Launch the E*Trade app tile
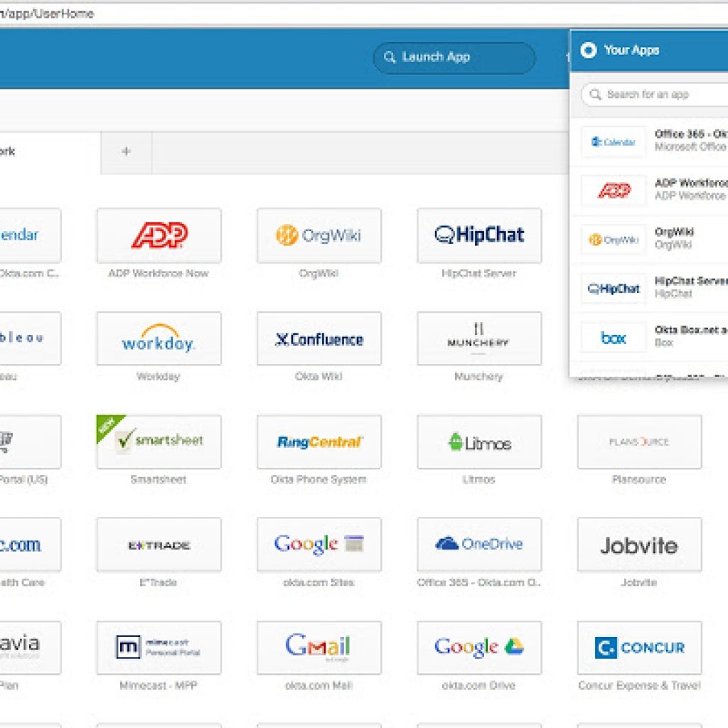Image resolution: width=728 pixels, height=728 pixels. 159,545
